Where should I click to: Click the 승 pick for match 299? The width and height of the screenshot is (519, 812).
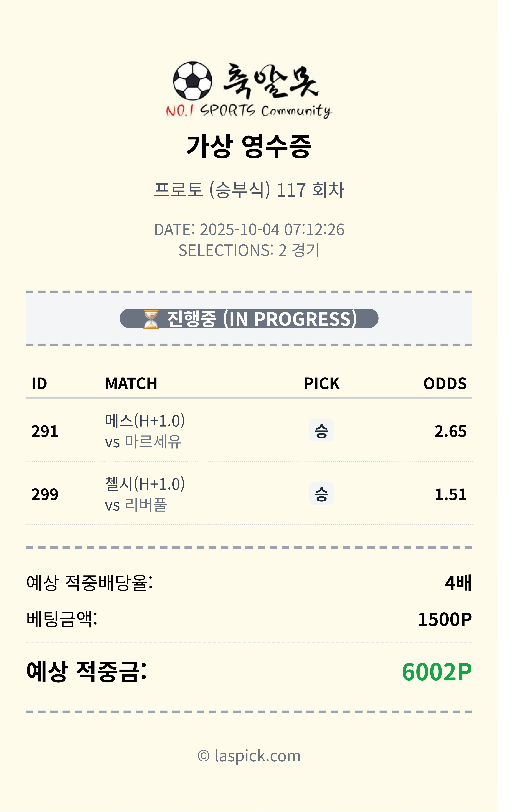[321, 494]
